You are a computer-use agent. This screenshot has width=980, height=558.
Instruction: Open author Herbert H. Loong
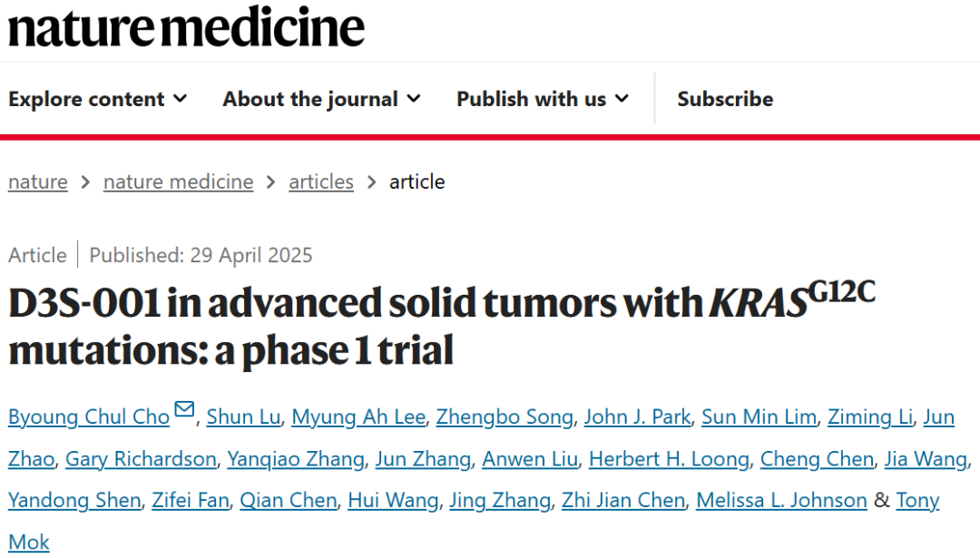(x=669, y=458)
